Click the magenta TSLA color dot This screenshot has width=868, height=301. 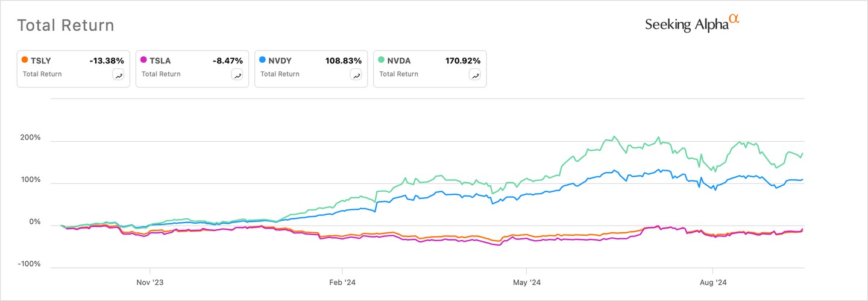click(143, 60)
